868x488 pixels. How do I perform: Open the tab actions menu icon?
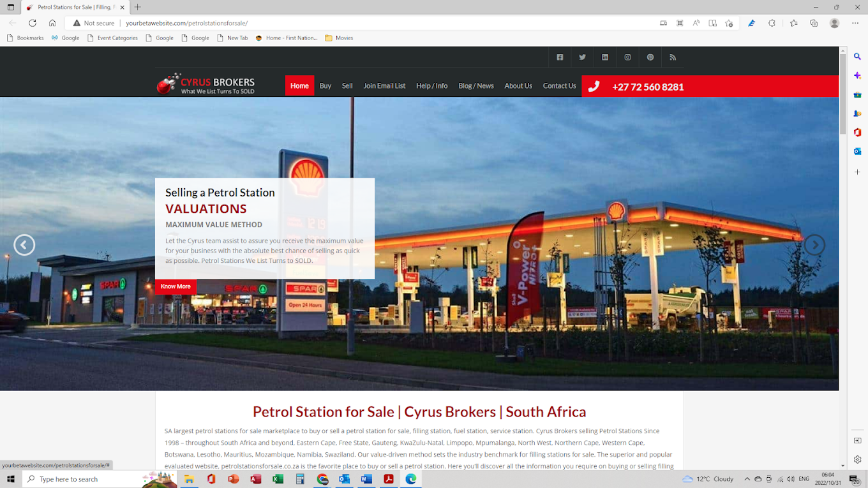click(11, 7)
